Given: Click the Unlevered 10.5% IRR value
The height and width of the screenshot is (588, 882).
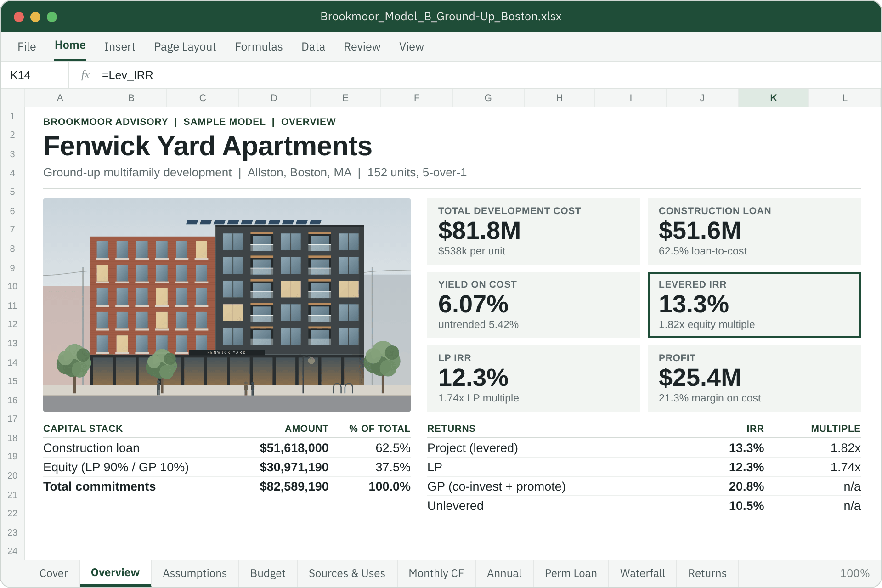Looking at the screenshot, I should (x=746, y=506).
